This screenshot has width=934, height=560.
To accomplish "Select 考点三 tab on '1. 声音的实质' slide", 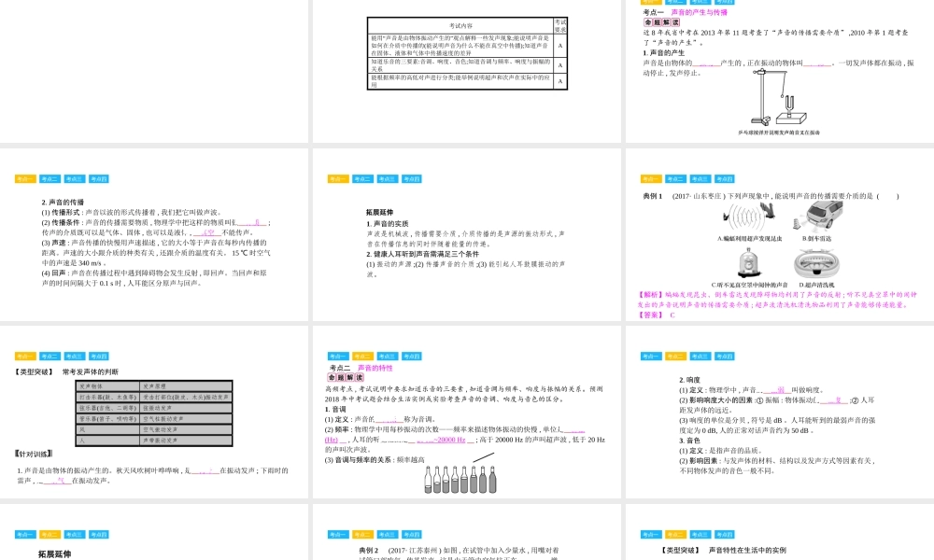I will (x=387, y=179).
